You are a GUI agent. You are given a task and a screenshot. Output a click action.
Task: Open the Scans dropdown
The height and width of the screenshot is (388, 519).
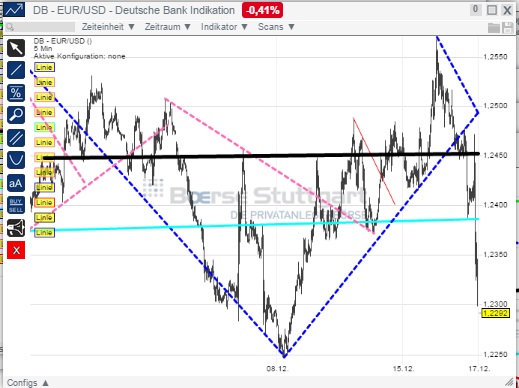(x=276, y=27)
